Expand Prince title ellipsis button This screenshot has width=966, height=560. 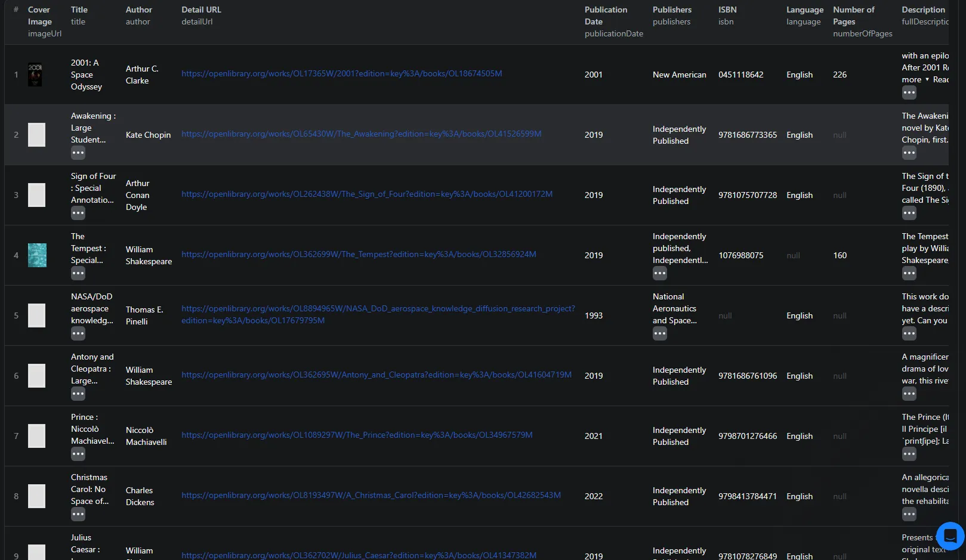(x=78, y=454)
